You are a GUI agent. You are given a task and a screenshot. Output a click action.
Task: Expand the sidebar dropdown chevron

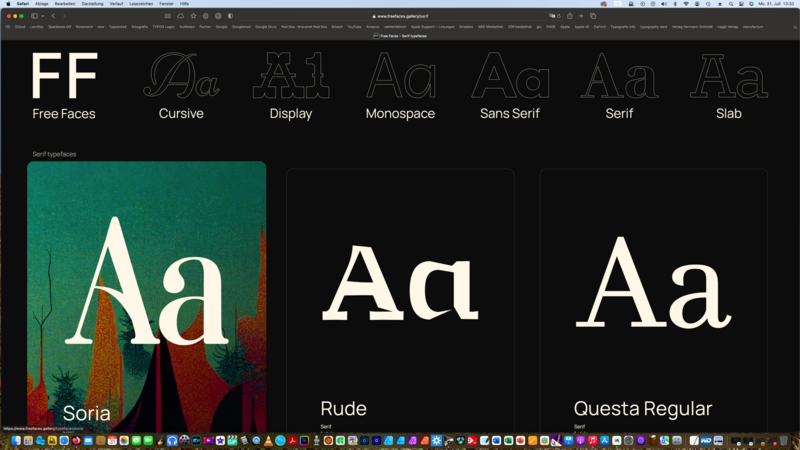click(42, 16)
